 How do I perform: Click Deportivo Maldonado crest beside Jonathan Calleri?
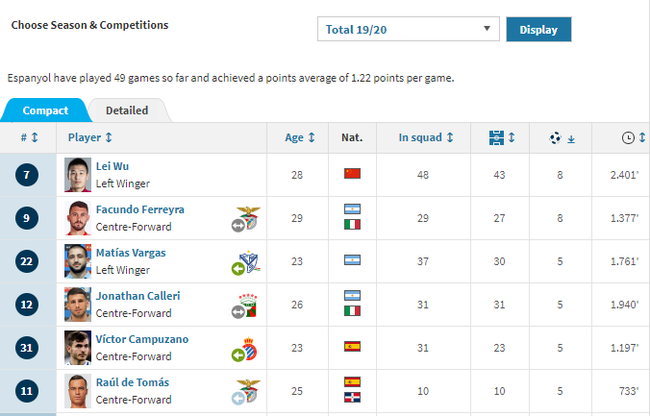pos(248,305)
